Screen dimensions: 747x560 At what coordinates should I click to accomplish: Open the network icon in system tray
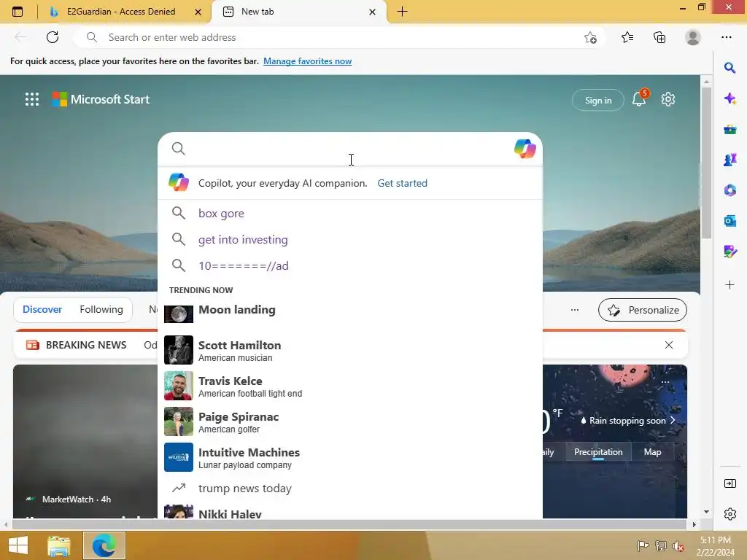(661, 545)
